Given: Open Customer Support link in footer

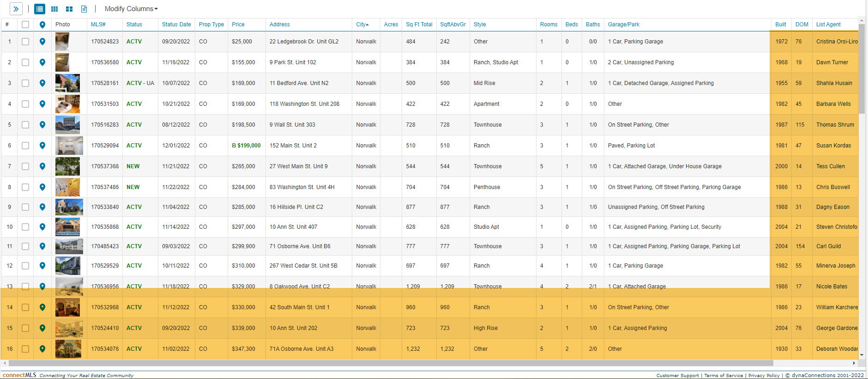Looking at the screenshot, I should pyautogui.click(x=678, y=376).
